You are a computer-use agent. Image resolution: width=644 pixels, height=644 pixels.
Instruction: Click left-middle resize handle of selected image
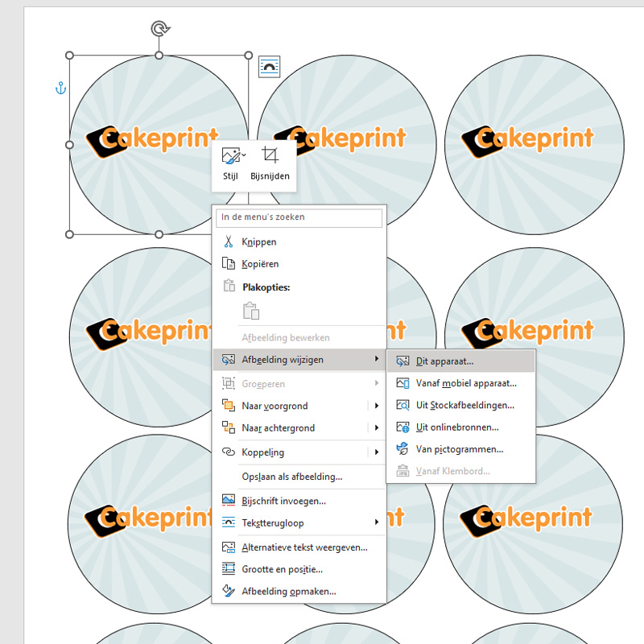[x=69, y=145]
